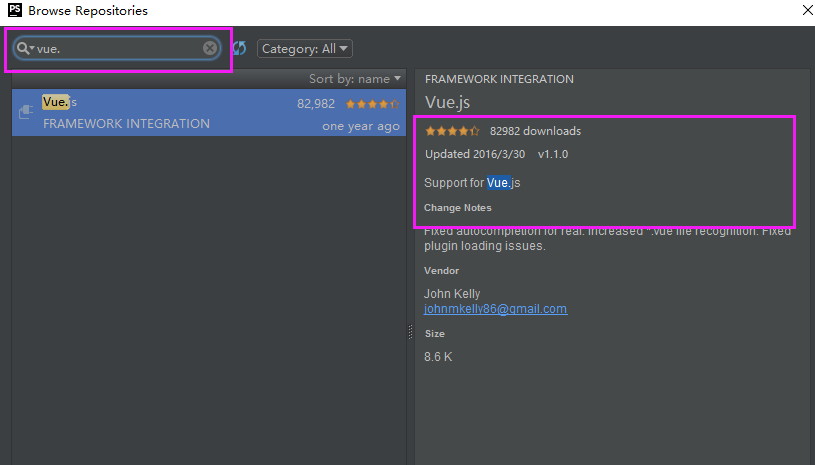Close the Browse Repositories dialog
This screenshot has height=465, width=815.
tap(807, 10)
